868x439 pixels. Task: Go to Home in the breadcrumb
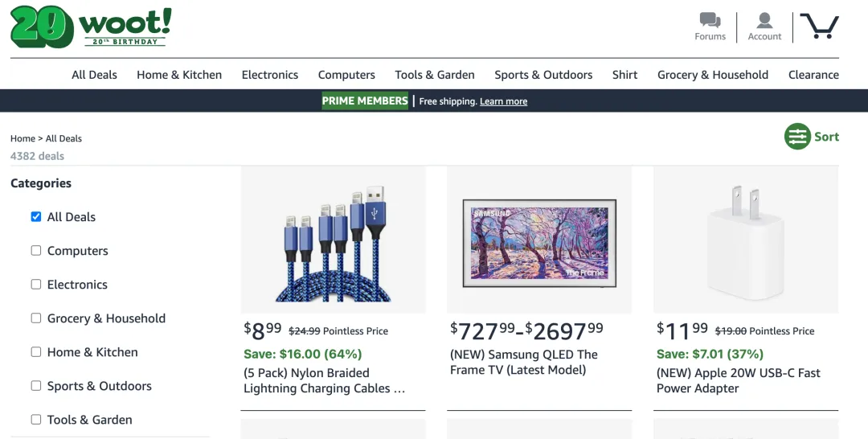[x=23, y=138]
